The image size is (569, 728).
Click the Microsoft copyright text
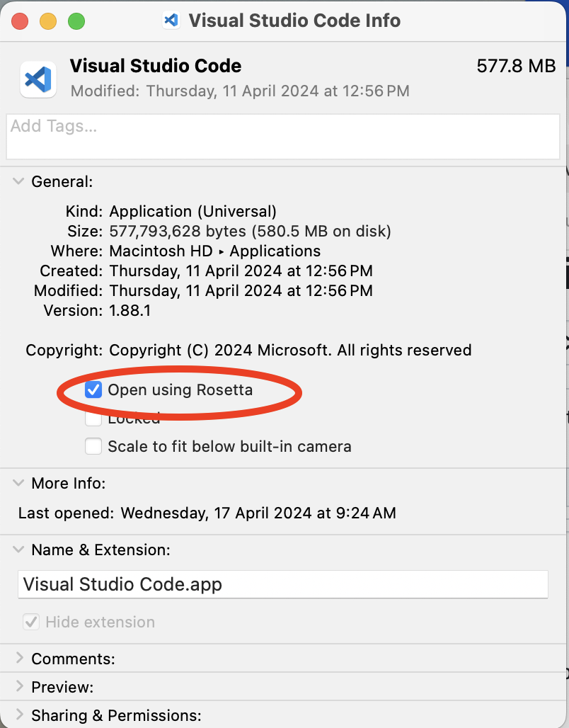[x=290, y=350]
